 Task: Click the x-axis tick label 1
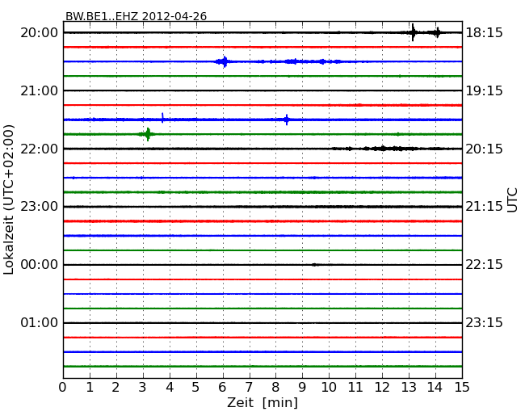(90, 387)
